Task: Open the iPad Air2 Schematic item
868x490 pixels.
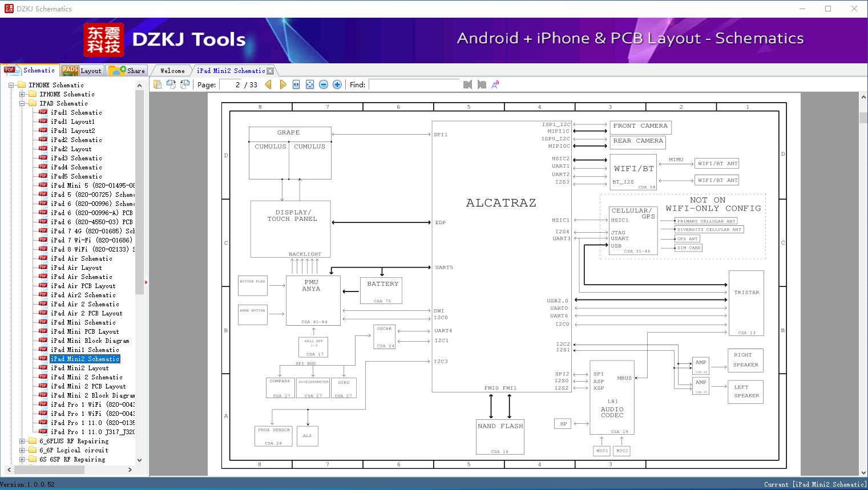Action: (x=83, y=295)
